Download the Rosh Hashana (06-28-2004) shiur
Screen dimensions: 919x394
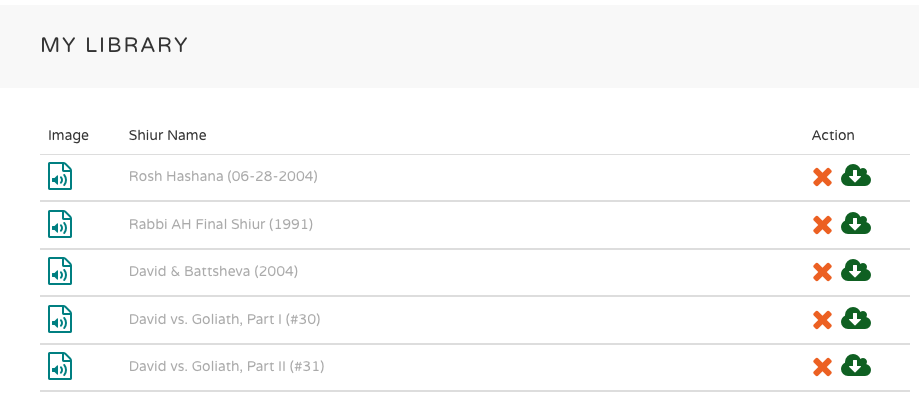[x=856, y=176]
